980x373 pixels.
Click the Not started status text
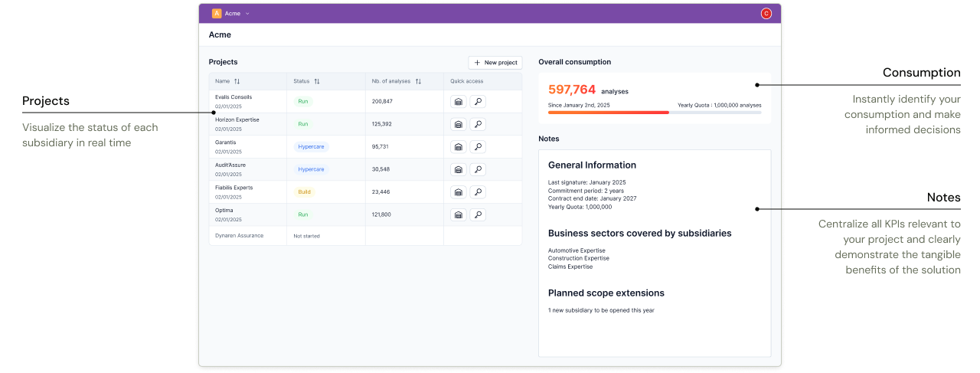point(307,236)
